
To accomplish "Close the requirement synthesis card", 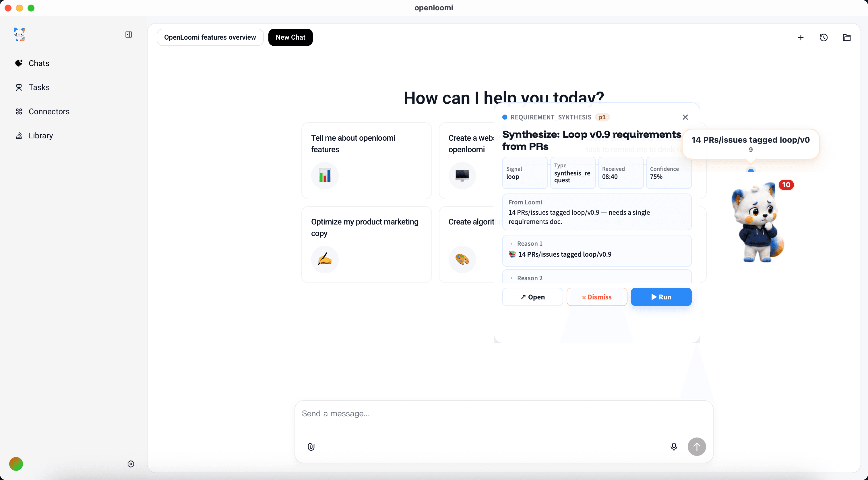I will [685, 117].
